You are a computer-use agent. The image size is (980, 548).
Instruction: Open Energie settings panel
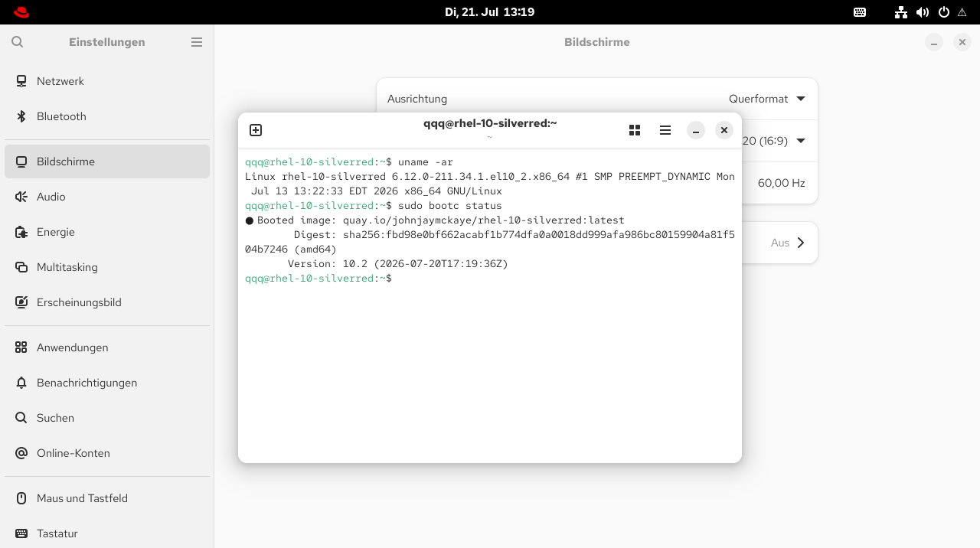pyautogui.click(x=107, y=232)
